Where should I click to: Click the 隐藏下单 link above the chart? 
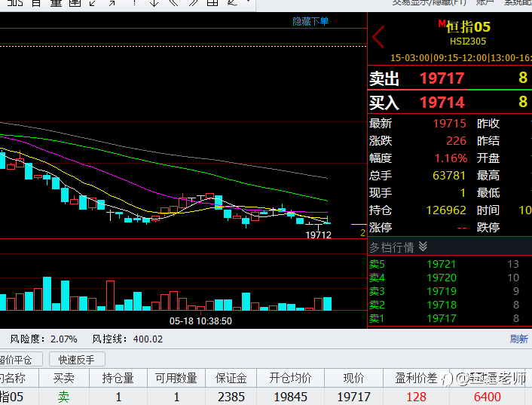click(x=310, y=21)
